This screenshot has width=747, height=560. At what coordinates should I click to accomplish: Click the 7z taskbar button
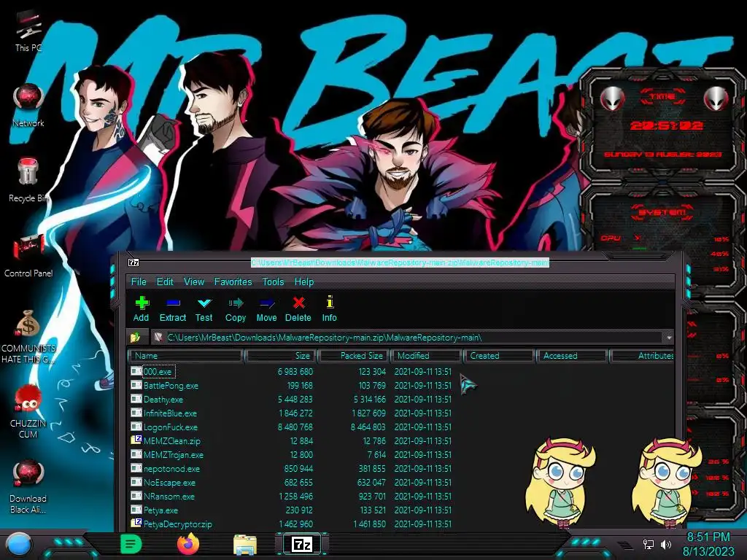click(x=302, y=544)
